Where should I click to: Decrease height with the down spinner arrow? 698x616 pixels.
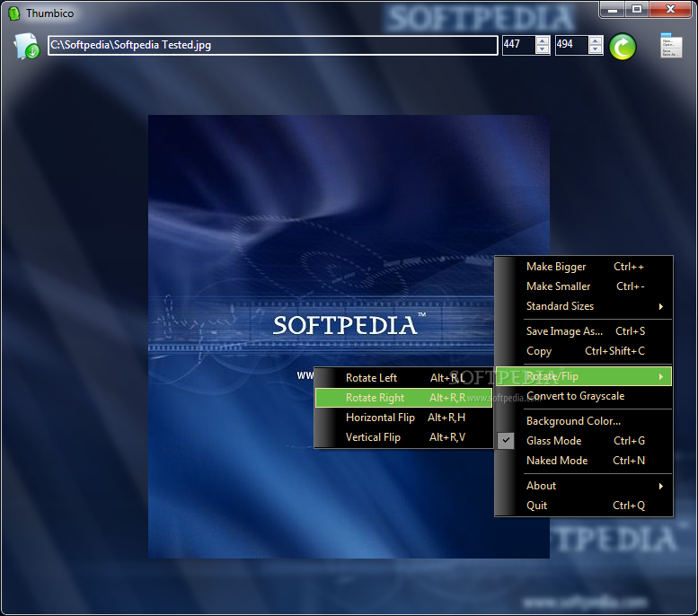596,49
